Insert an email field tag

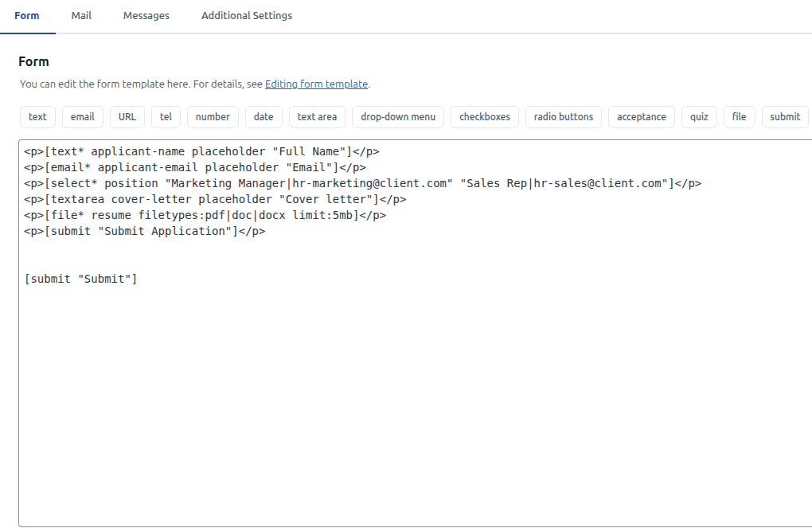[82, 117]
